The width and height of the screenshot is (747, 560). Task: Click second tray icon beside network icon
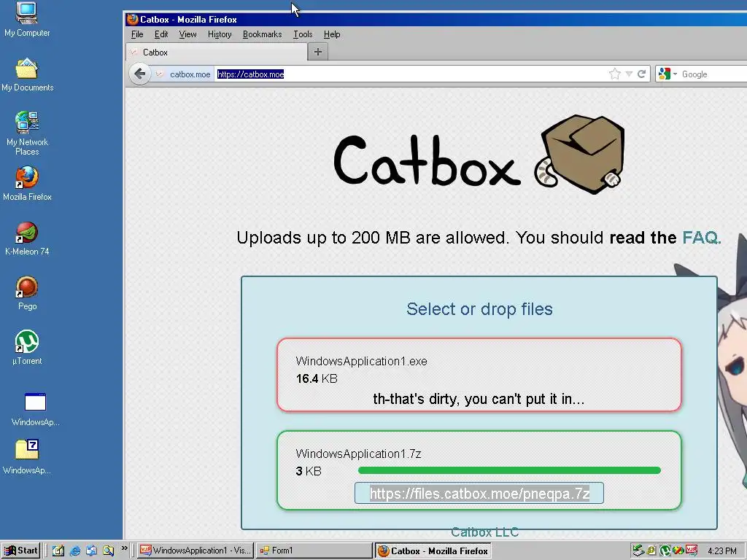pyautogui.click(x=651, y=551)
